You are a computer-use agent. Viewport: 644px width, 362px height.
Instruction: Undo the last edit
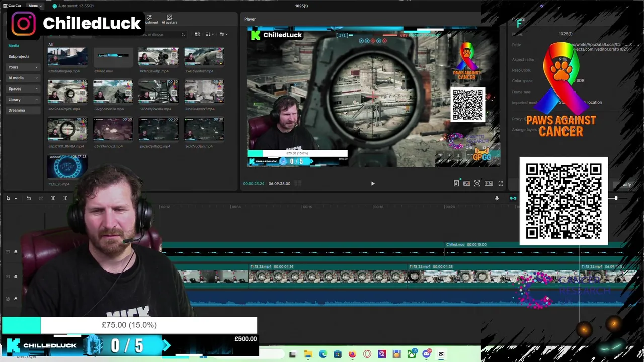(x=29, y=198)
